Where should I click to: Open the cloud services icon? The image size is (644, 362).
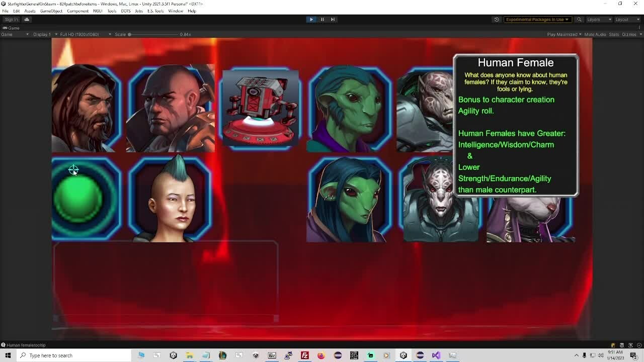click(x=27, y=20)
